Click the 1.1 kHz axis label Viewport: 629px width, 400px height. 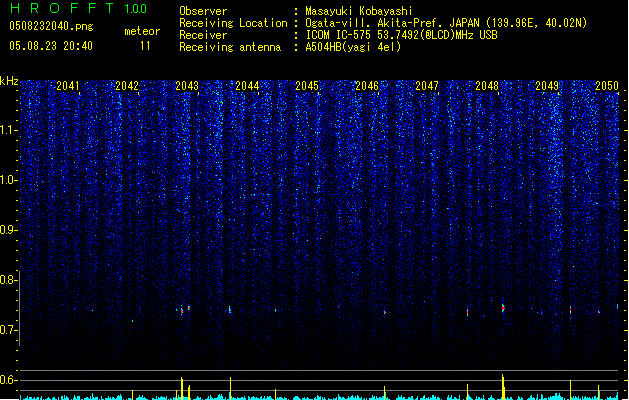click(x=8, y=130)
